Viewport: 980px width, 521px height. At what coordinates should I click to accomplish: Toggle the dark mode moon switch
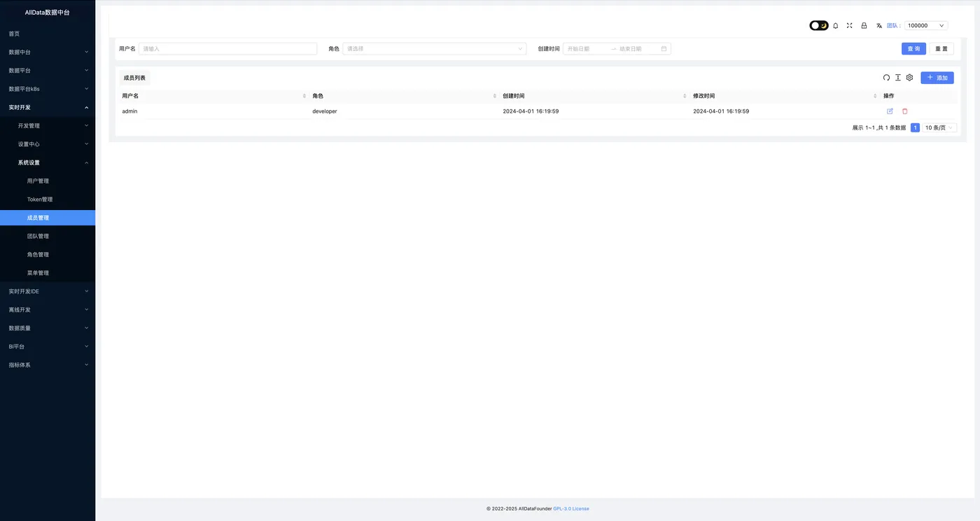click(819, 25)
